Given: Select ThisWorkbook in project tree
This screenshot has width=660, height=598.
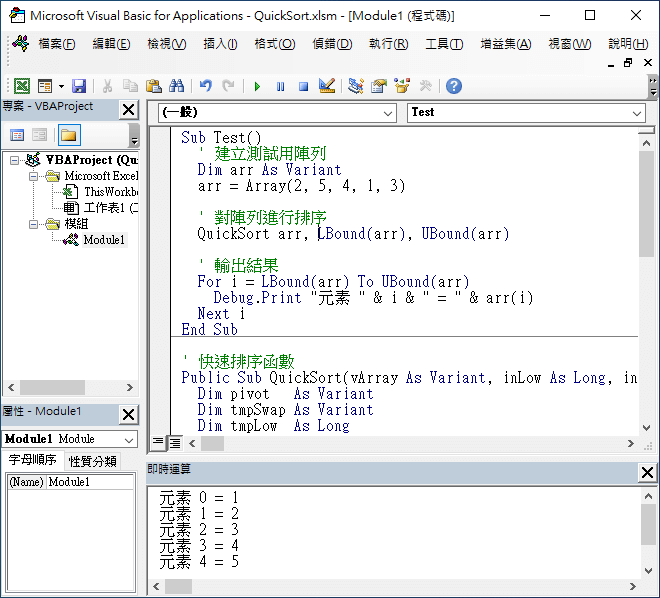Looking at the screenshot, I should pos(110,192).
